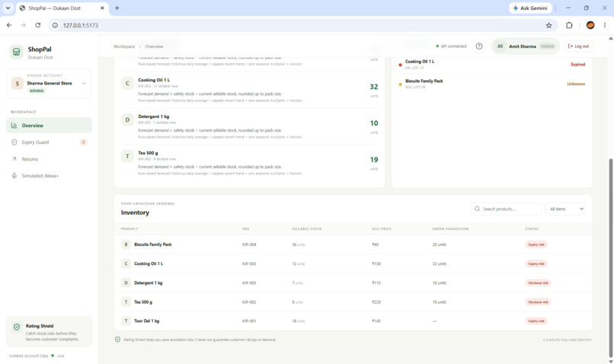
Task: Click the Expiry Guard shield icon
Action: pyautogui.click(x=14, y=142)
